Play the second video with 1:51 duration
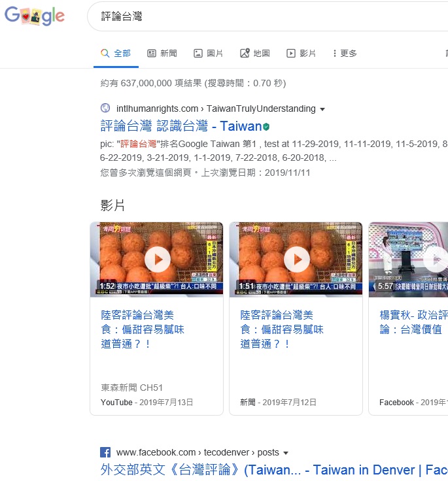This screenshot has height=481, width=448. [x=296, y=259]
